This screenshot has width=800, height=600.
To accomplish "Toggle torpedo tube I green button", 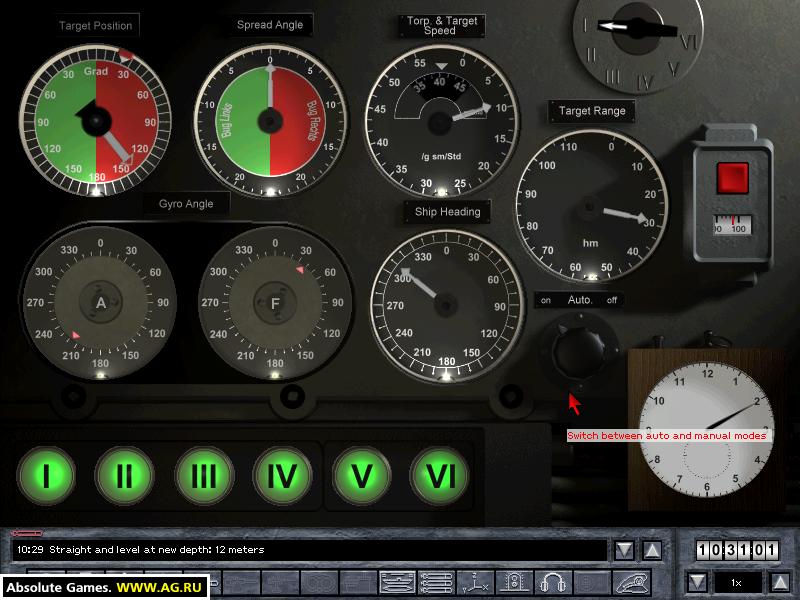I will click(x=46, y=475).
